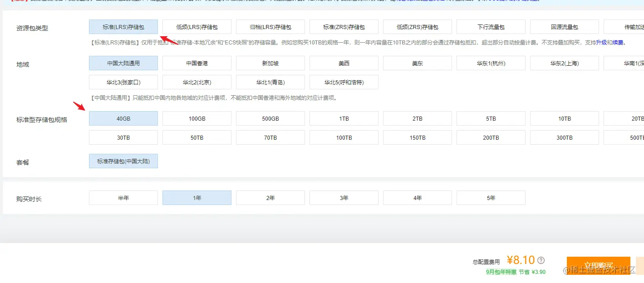Set purchase duration to 3年

[x=344, y=198]
